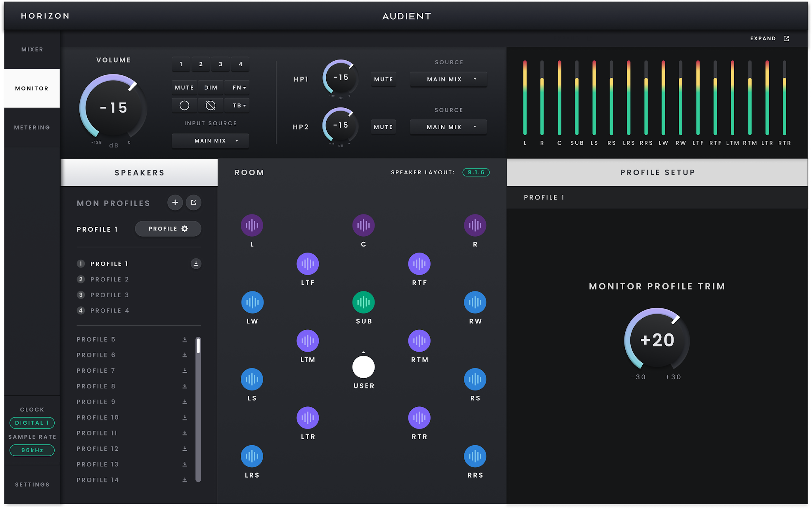The image size is (812, 509).
Task: Toggle the mono circle button
Action: coord(184,105)
